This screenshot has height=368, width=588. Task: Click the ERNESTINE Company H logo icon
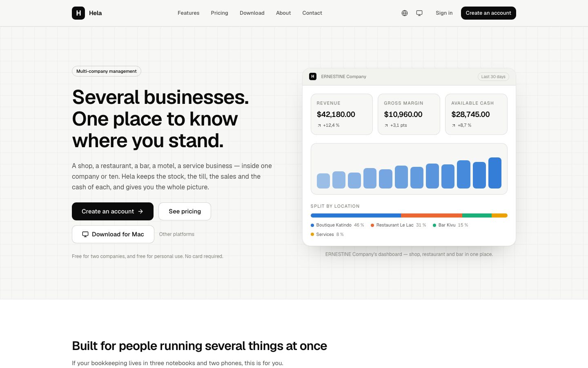pos(313,76)
